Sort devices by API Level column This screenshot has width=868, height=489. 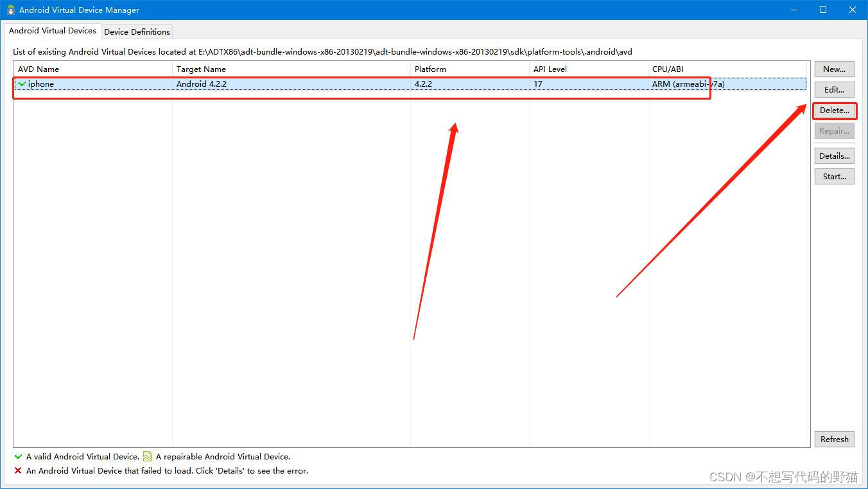click(x=550, y=69)
